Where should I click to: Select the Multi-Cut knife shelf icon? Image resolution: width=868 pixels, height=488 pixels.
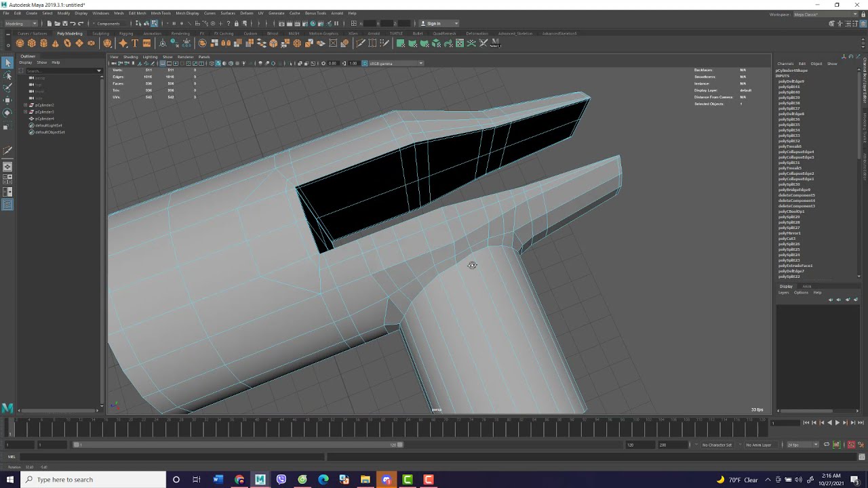pyautogui.click(x=361, y=43)
